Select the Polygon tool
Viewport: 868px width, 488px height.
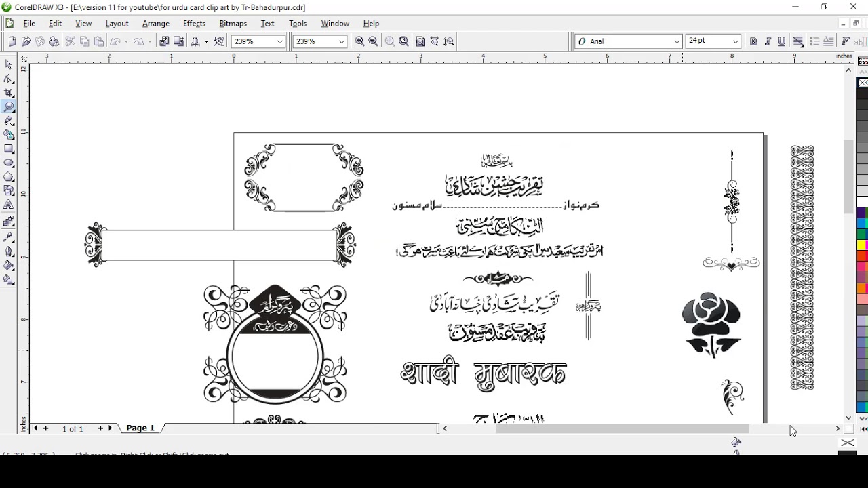click(9, 178)
